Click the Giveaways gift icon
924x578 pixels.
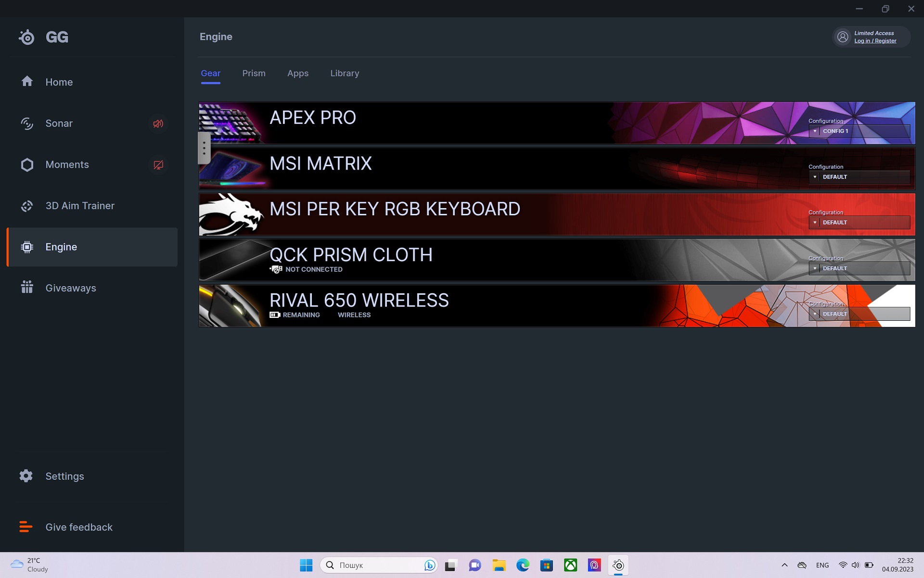(27, 287)
